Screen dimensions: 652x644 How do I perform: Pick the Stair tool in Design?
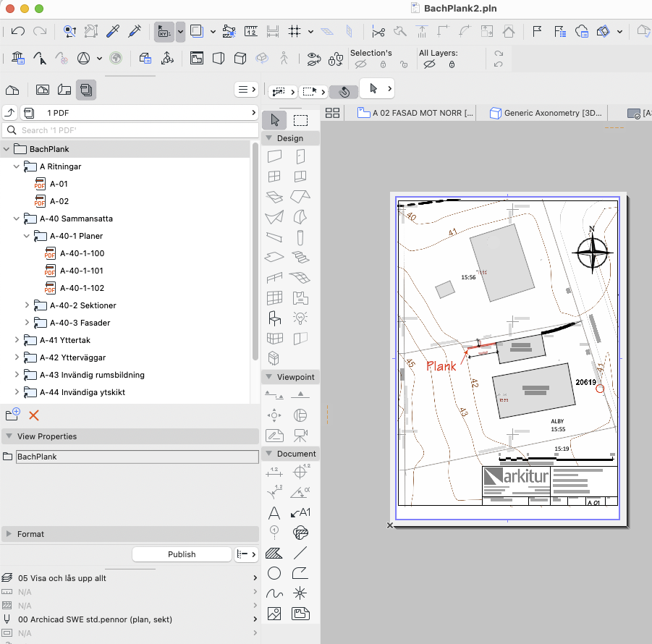tap(300, 257)
